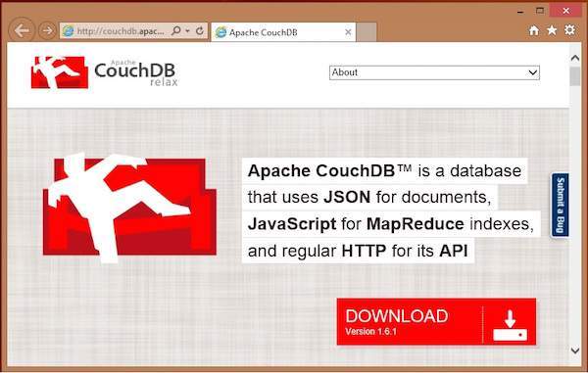Go back with the browser back arrow
Screen dimensions: 588x373
[22, 30]
